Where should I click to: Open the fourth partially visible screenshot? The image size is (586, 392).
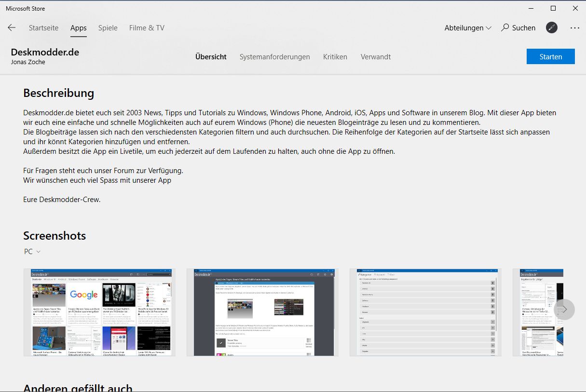(538, 312)
